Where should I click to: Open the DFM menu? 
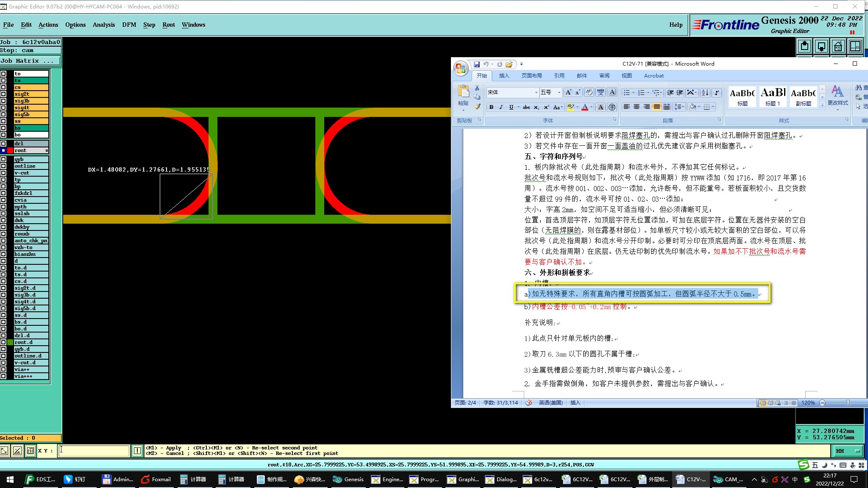point(129,25)
